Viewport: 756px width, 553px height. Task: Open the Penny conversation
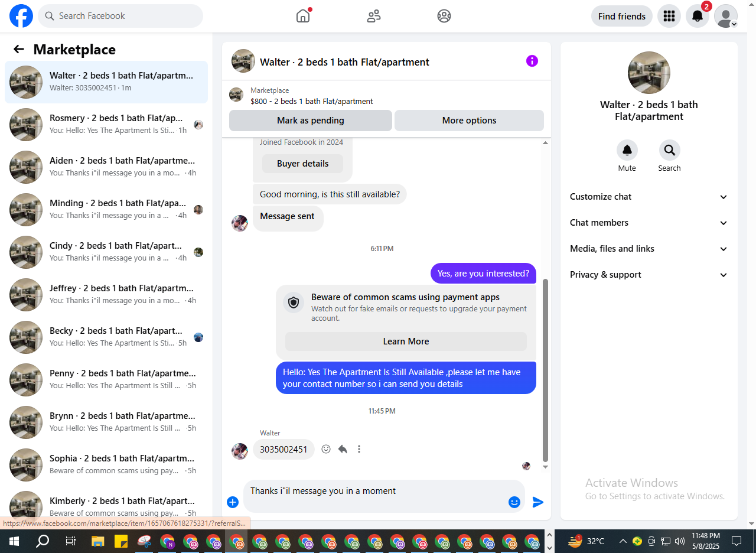click(106, 380)
